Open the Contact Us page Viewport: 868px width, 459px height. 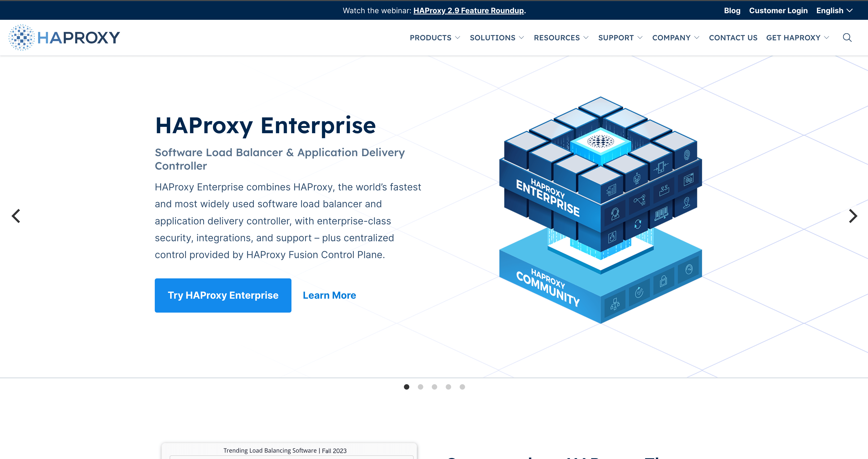pyautogui.click(x=733, y=38)
